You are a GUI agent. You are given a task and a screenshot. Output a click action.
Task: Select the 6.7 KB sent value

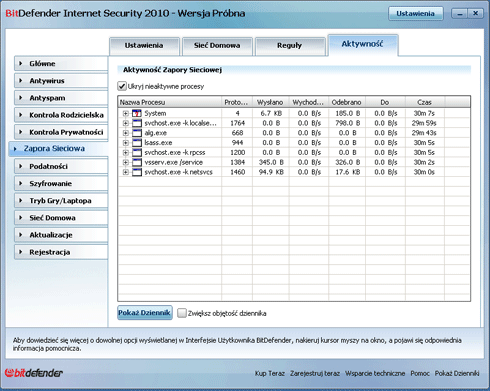tap(271, 113)
